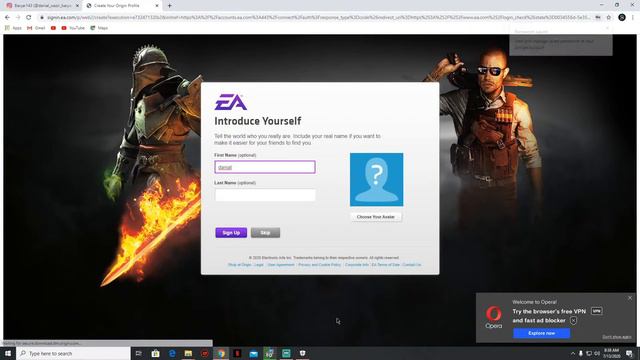Open Netflix from the taskbar

pyautogui.click(x=237, y=353)
